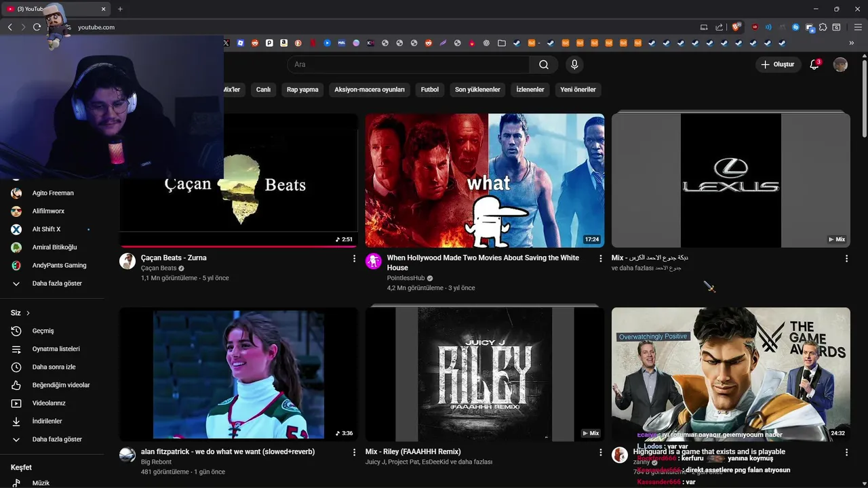Select the İzlenenler filter chip

[530, 89]
